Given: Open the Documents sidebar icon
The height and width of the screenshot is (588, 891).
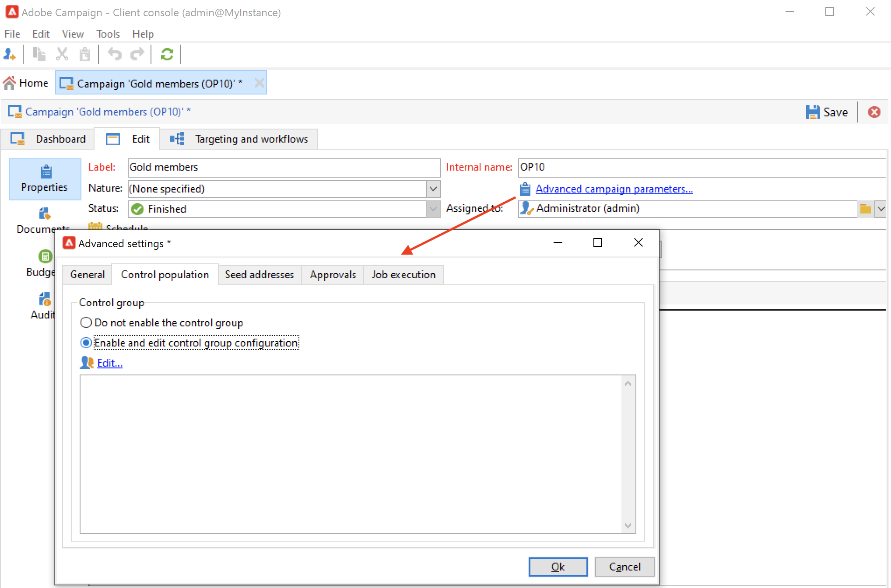Looking at the screenshot, I should click(x=45, y=214).
